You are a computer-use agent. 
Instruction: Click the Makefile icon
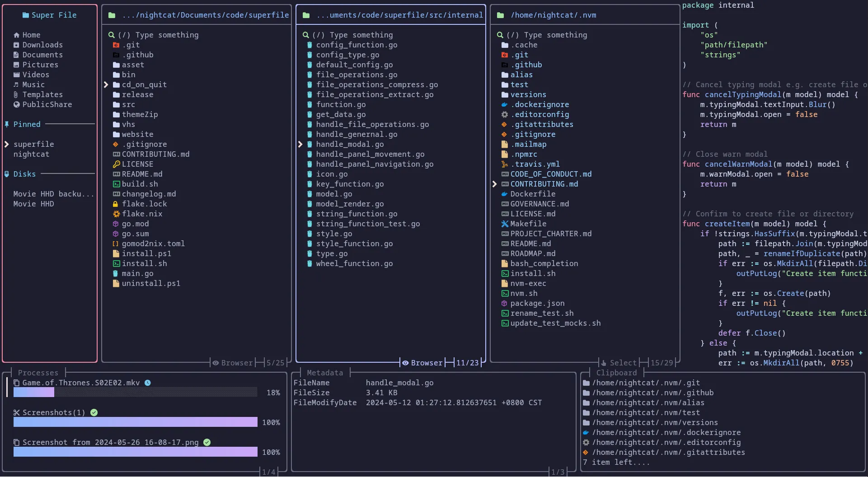(x=505, y=224)
